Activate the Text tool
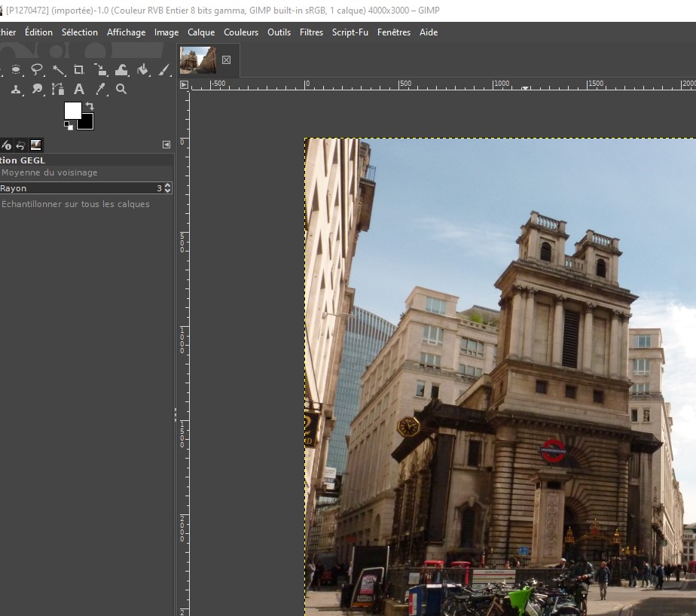The height and width of the screenshot is (616, 696). pos(79,90)
